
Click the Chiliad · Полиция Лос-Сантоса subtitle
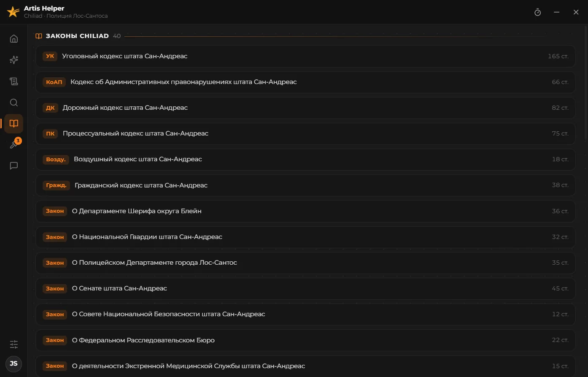66,16
